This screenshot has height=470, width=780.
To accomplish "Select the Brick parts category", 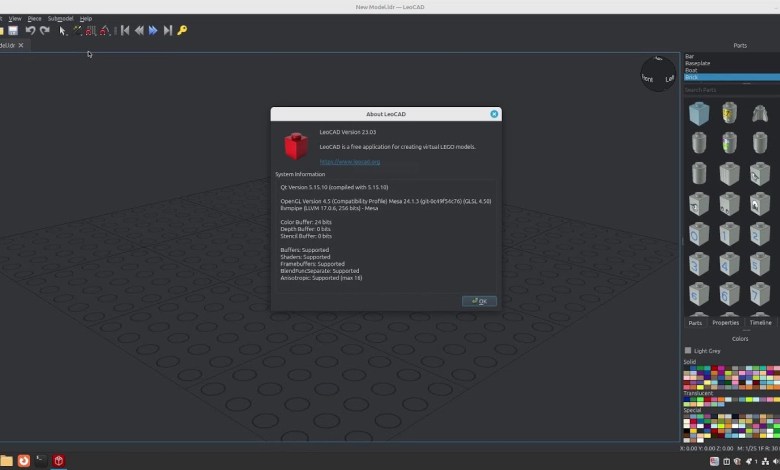I will 732,77.
